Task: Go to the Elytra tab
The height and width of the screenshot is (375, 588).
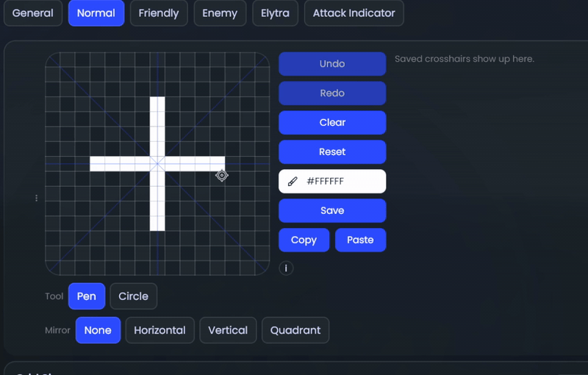Action: (275, 13)
